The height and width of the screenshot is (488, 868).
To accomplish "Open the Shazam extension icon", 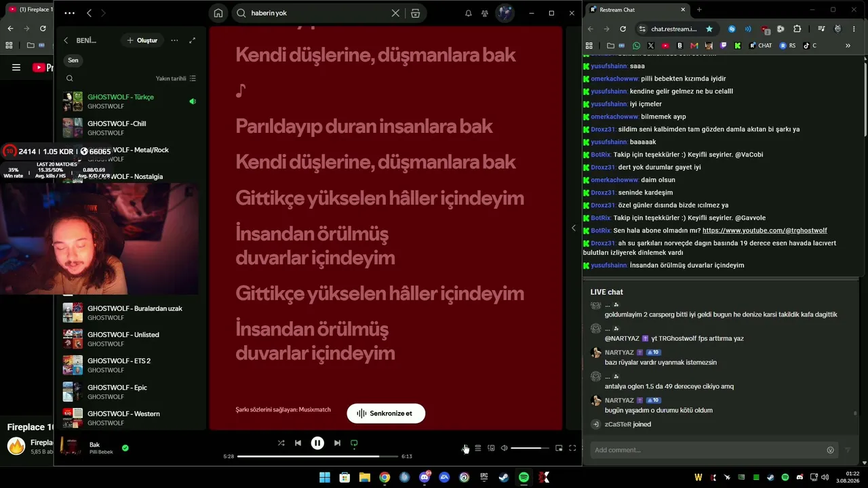I will tap(732, 29).
